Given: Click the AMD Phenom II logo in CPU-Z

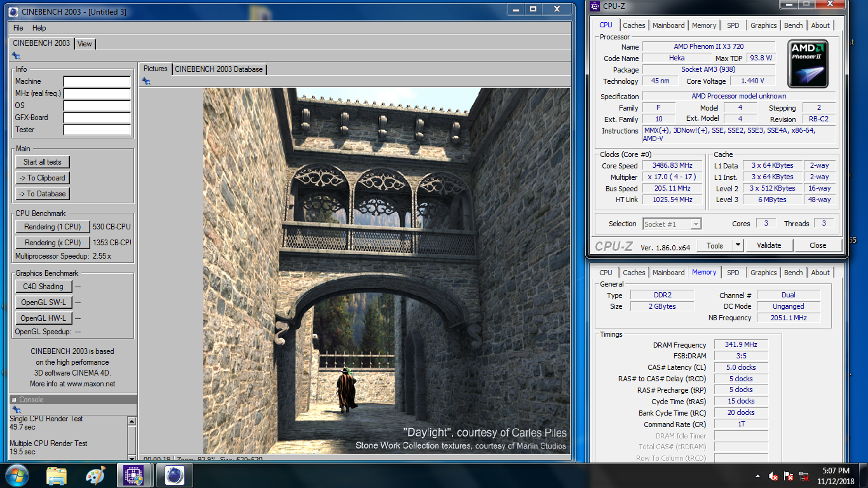Looking at the screenshot, I should pos(807,64).
